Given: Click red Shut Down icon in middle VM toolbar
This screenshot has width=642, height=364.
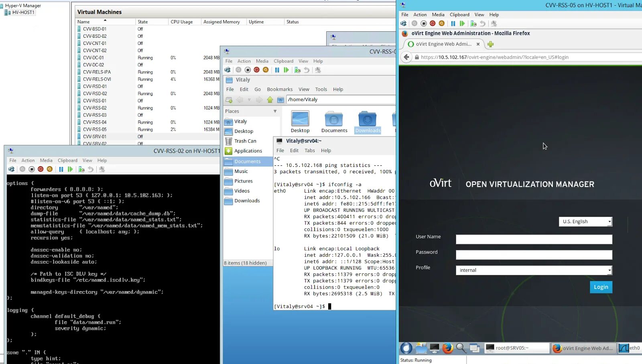Looking at the screenshot, I should click(x=257, y=70).
